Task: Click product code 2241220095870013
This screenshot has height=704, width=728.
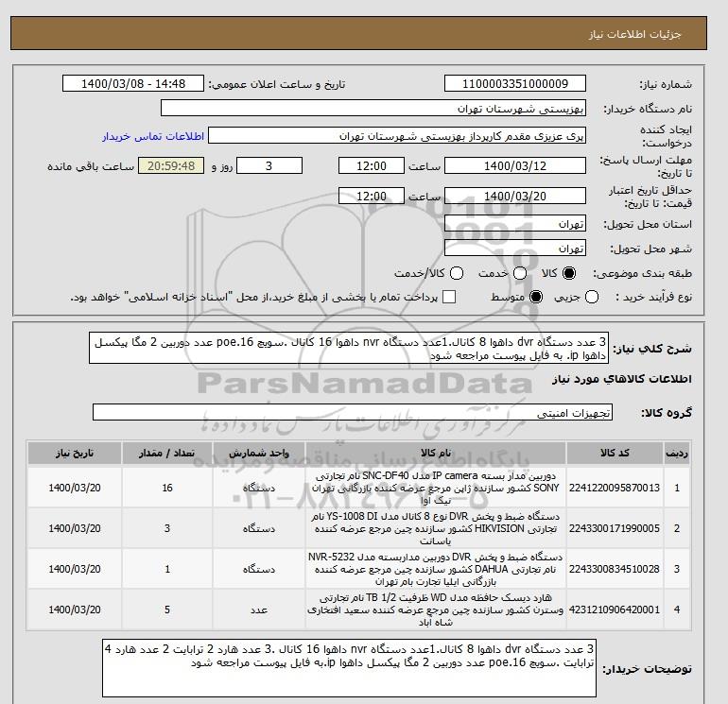Action: tap(615, 488)
